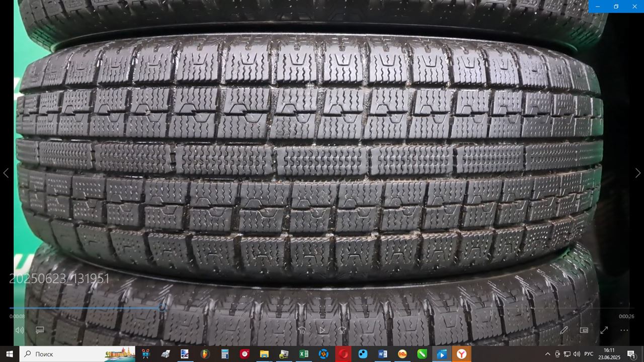Viewport: 644px width, 362px height.
Task: Open 1C application in taskbar
Action: pos(402,354)
